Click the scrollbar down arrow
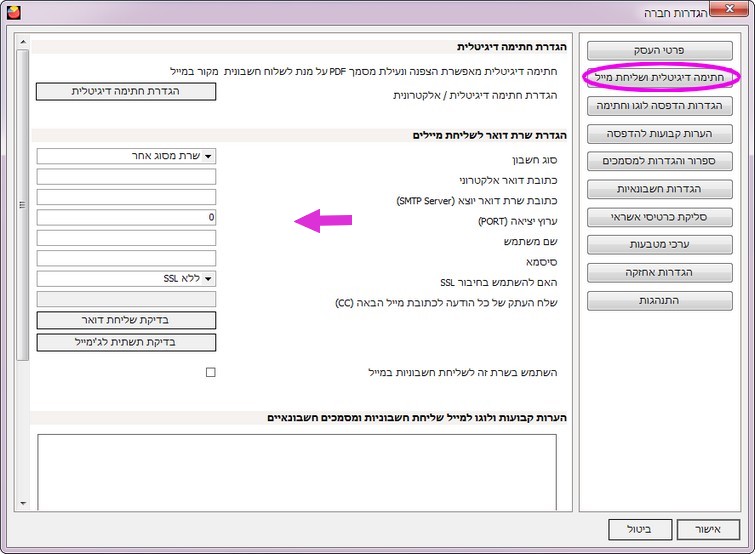The height and width of the screenshot is (554, 755). click(23, 503)
